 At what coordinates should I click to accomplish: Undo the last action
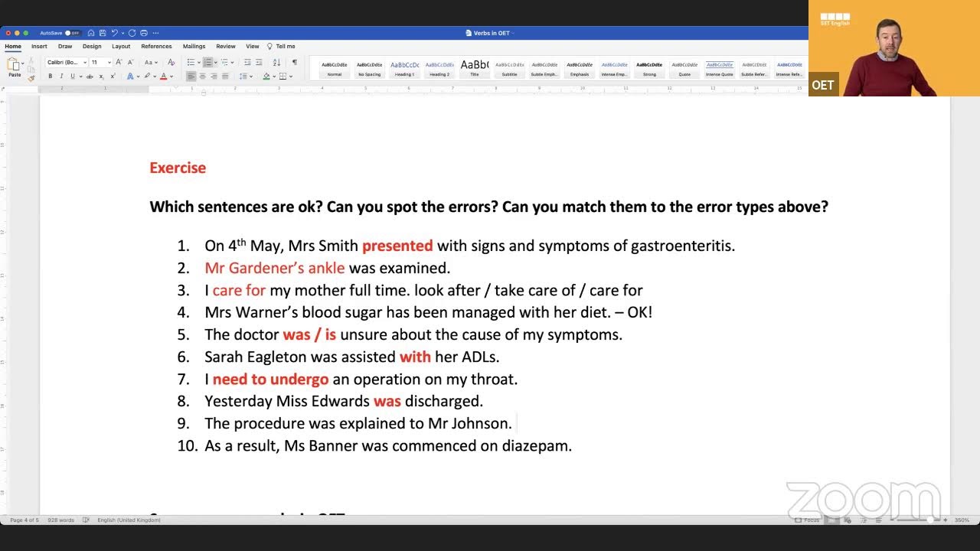(x=114, y=33)
